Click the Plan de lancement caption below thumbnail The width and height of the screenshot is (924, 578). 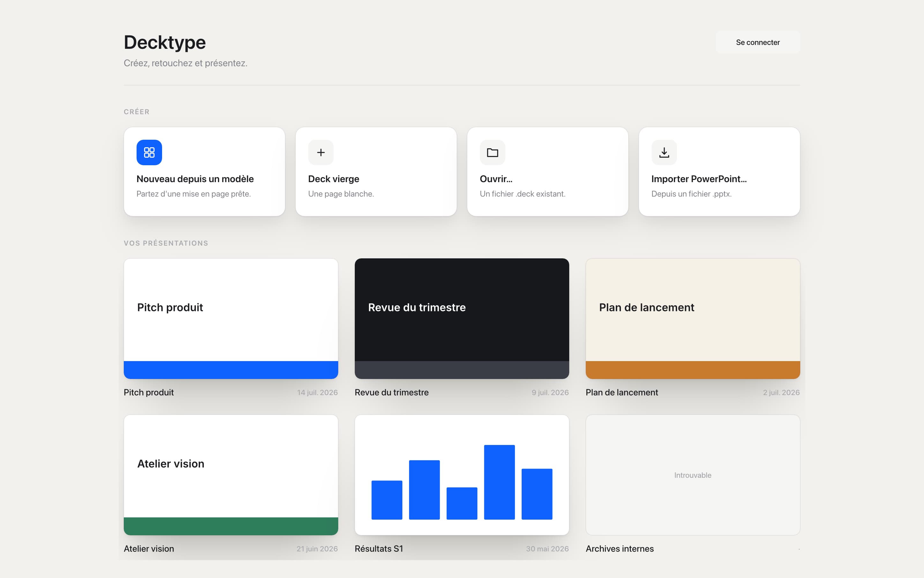pyautogui.click(x=622, y=393)
